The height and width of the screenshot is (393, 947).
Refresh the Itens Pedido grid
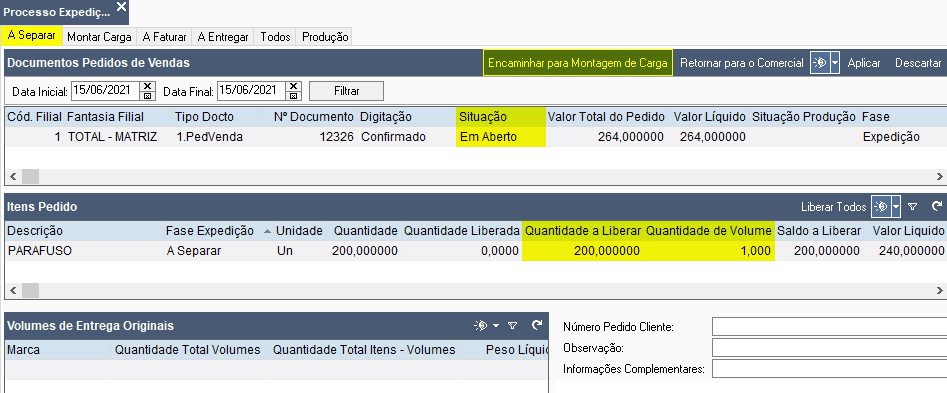pos(936,206)
